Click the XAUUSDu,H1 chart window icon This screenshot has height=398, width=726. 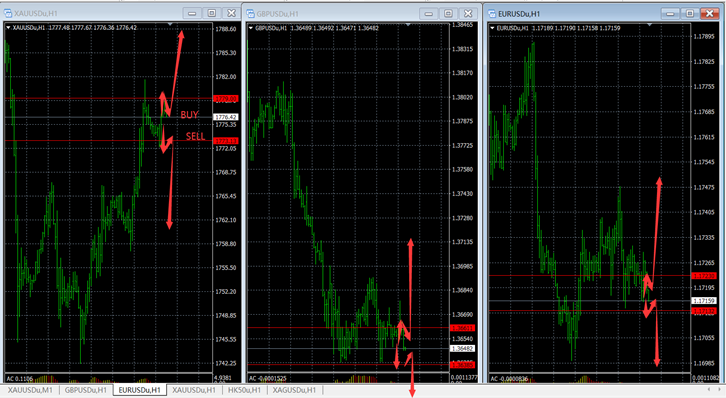coord(8,13)
